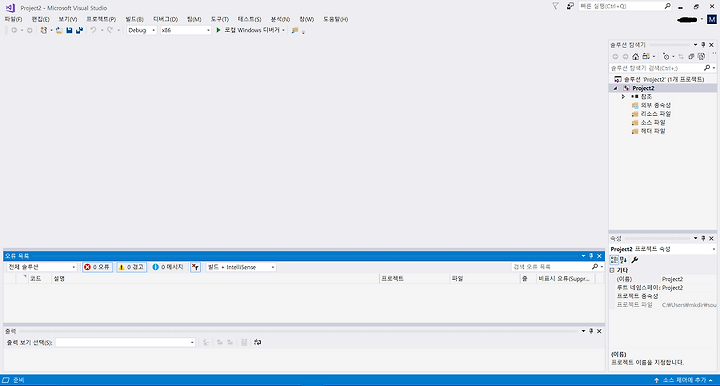This screenshot has width=720, height=386.
Task: Click the categorized view icon in 속성
Action: [614, 260]
